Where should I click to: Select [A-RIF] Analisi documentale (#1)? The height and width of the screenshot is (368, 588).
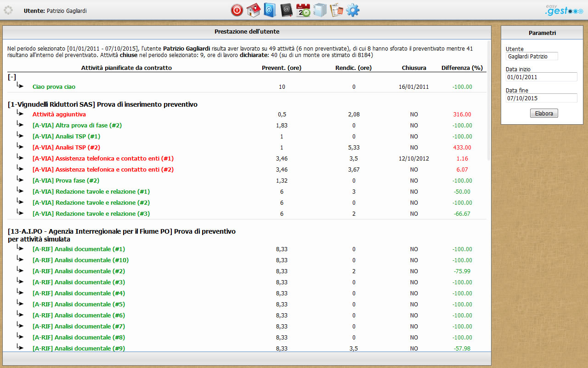click(x=79, y=249)
